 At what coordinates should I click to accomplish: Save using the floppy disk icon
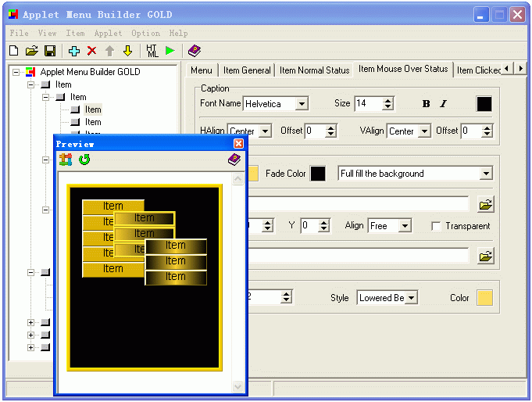[50, 51]
